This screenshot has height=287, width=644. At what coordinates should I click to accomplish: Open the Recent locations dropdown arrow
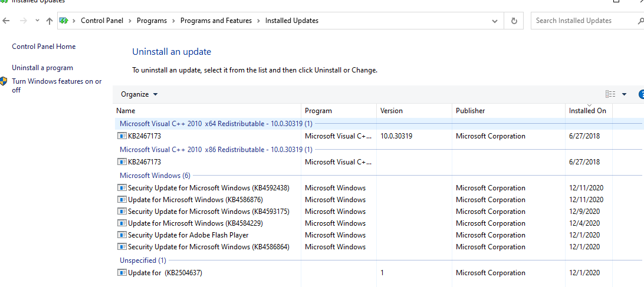[x=37, y=21]
